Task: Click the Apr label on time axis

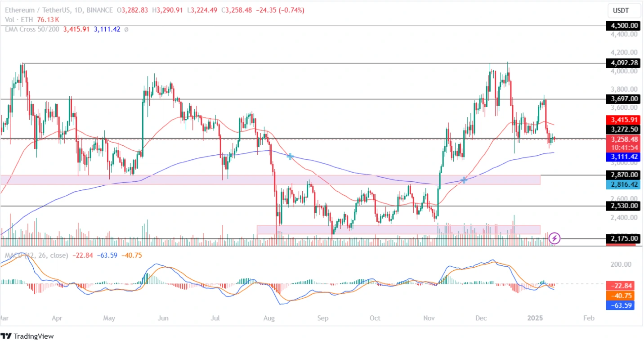Action: pyautogui.click(x=56, y=318)
